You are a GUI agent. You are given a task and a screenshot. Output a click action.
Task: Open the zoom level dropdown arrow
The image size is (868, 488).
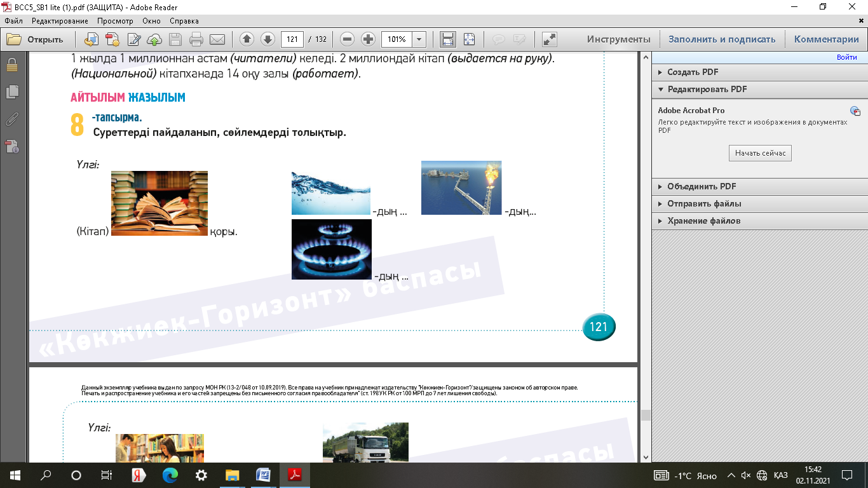(419, 39)
